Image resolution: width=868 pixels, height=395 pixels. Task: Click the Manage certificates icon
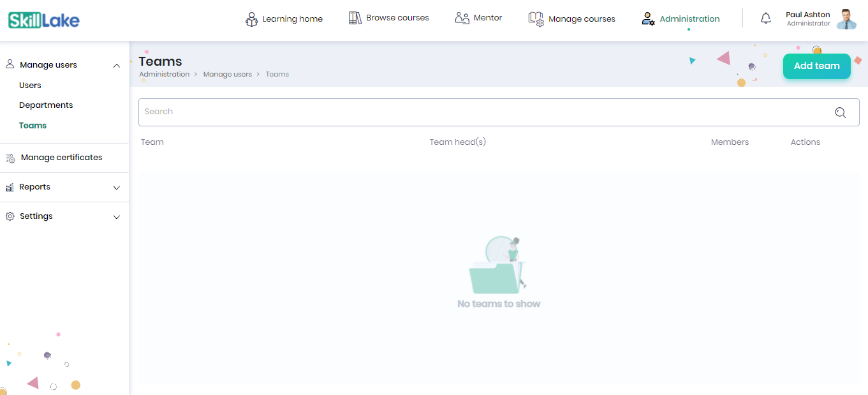point(10,158)
